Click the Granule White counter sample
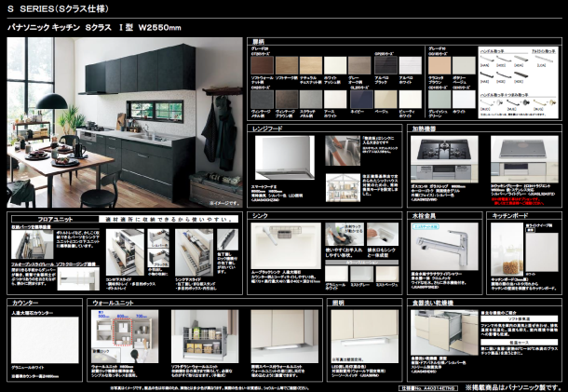This screenshot has width=568, height=392. coord(45,340)
